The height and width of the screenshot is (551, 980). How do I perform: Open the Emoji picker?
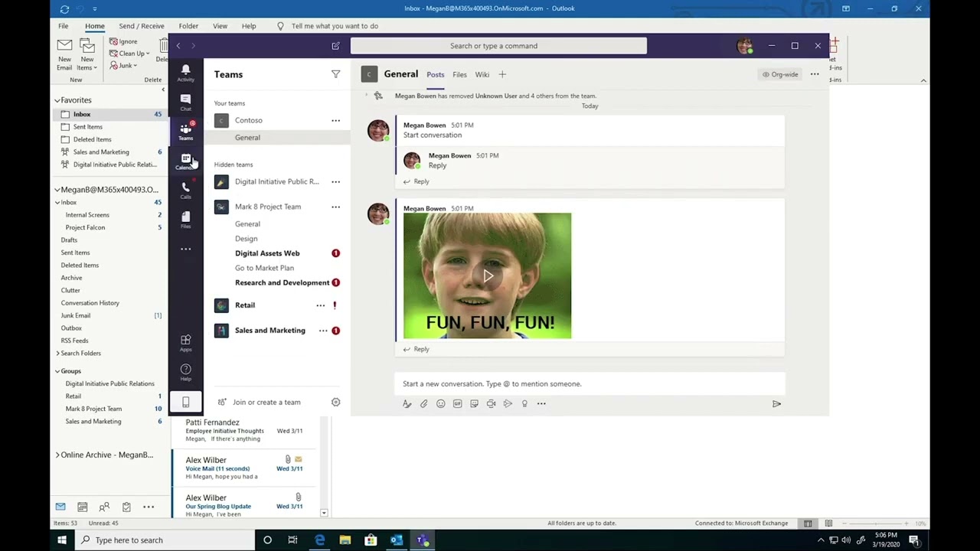click(440, 403)
